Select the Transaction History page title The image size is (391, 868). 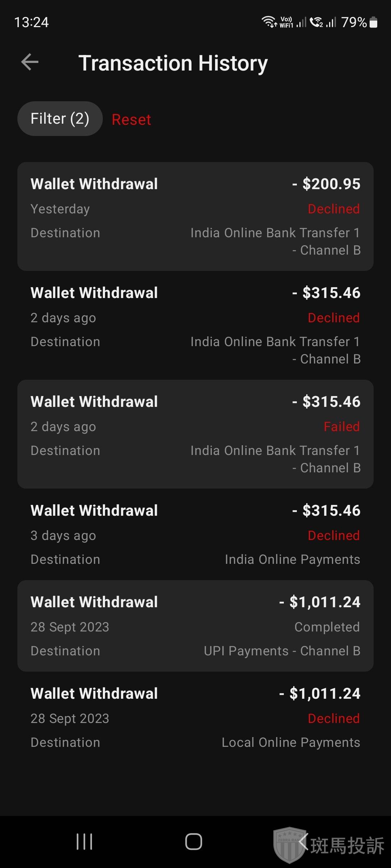coord(173,63)
